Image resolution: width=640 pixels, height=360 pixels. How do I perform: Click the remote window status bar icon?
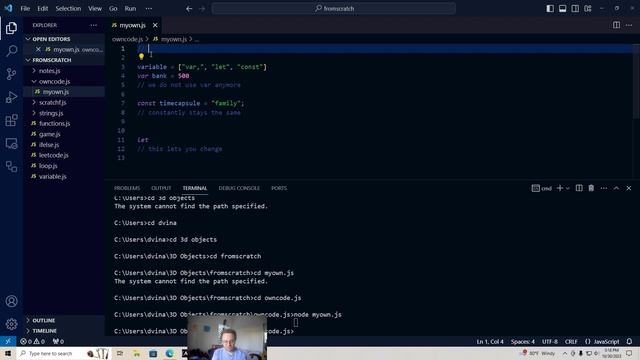click(x=8, y=341)
